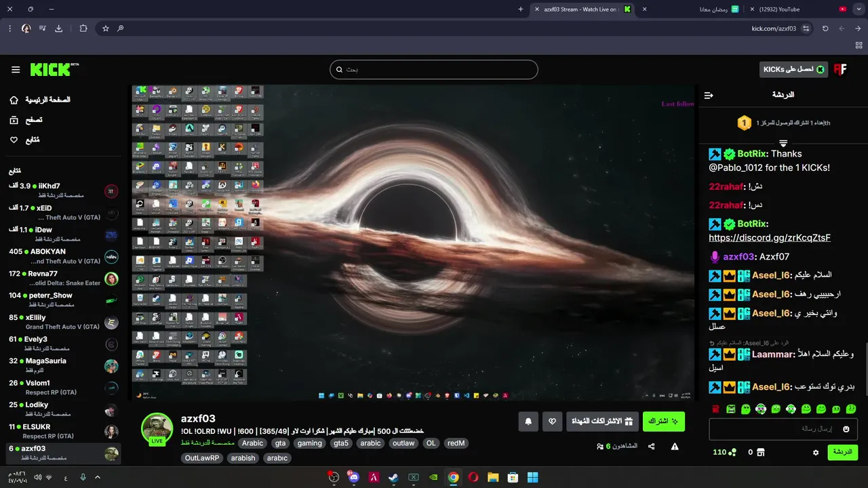Open the Windows Start button
Viewport: 868px width, 488px height.
[x=533, y=477]
